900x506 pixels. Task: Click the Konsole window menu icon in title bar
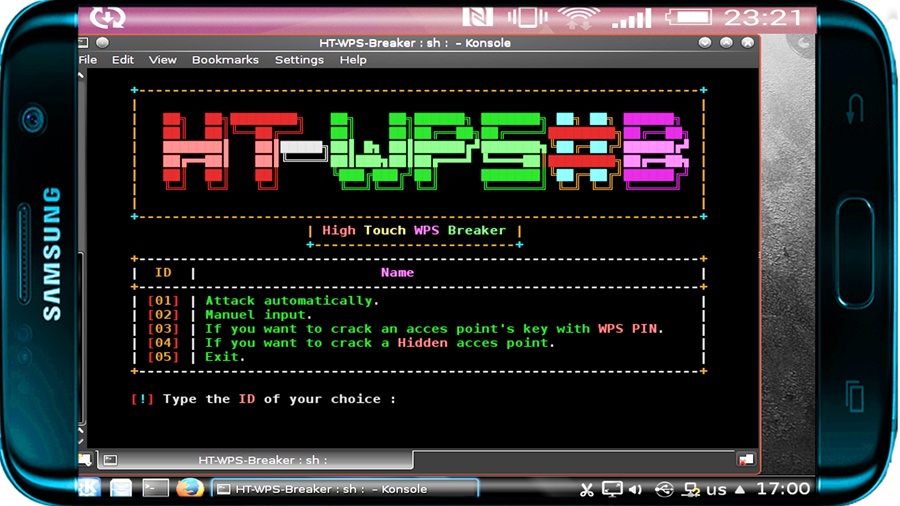point(84,42)
